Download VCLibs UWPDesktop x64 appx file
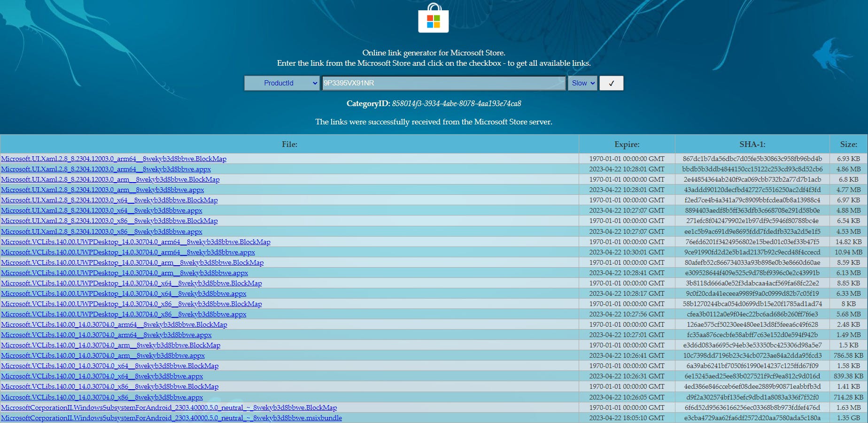This screenshot has height=423, width=868. [x=124, y=293]
